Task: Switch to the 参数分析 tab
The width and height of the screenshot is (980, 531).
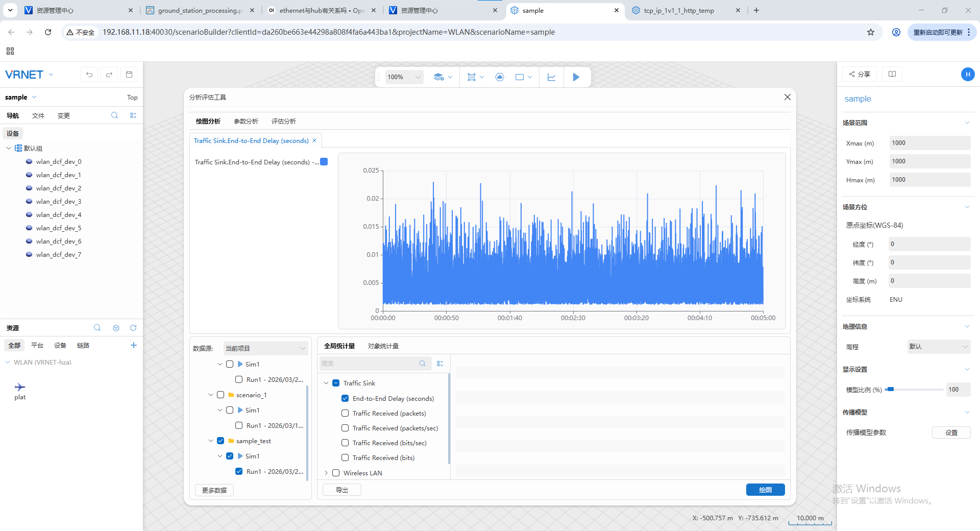Action: point(246,121)
